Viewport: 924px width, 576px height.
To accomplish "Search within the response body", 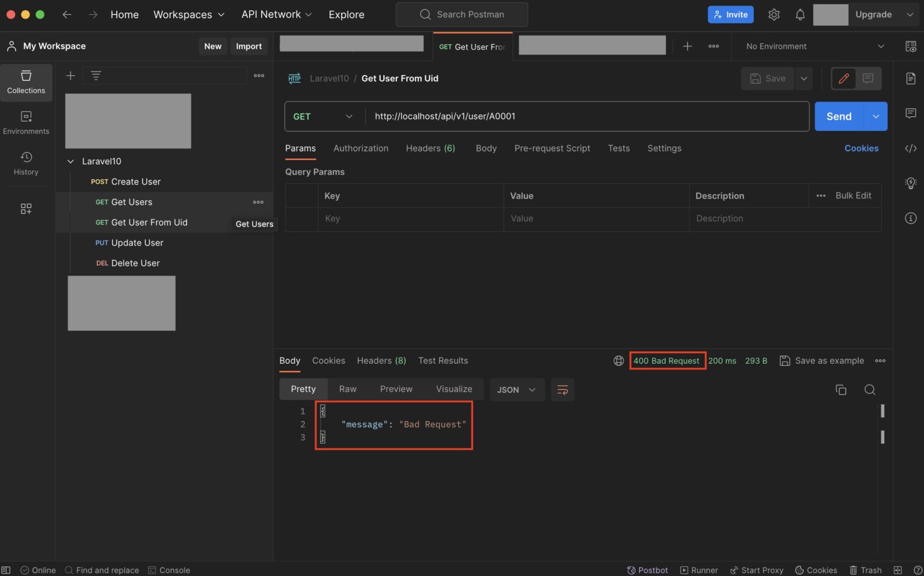I will pos(870,390).
